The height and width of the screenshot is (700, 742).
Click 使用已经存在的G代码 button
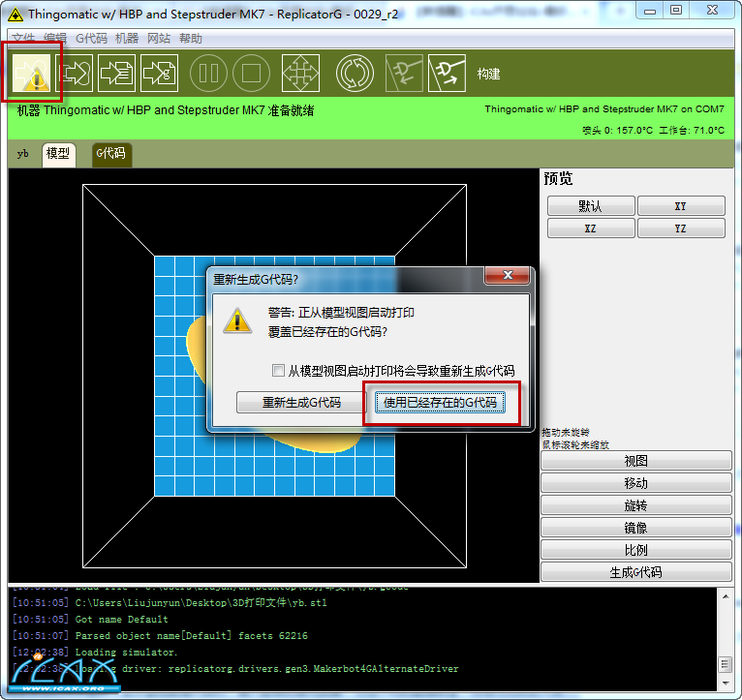coord(440,403)
